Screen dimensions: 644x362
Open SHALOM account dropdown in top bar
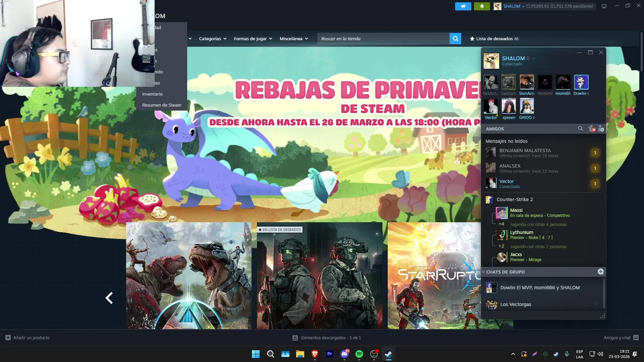point(514,7)
